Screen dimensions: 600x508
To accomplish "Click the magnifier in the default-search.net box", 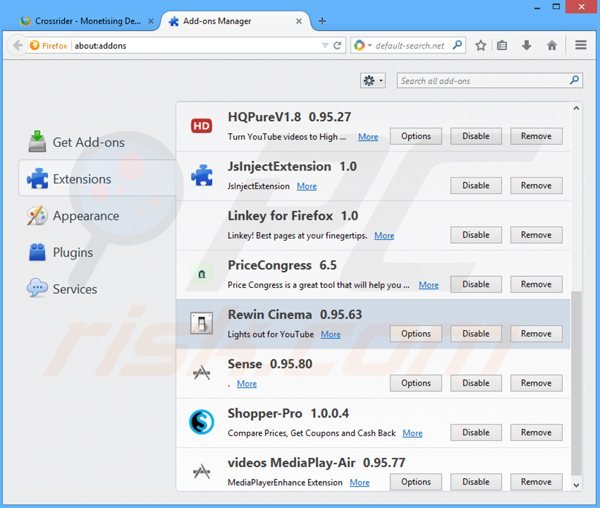I will [457, 45].
